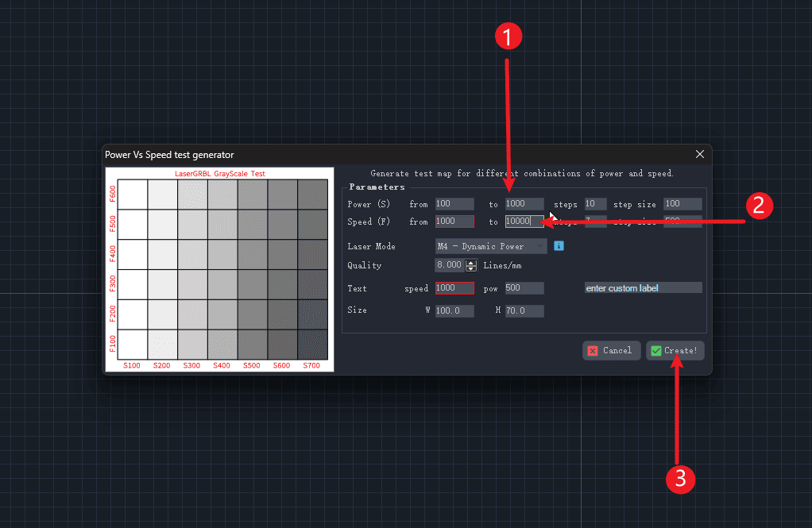Click the enter custom label text box
The image size is (812, 528).
click(x=643, y=287)
